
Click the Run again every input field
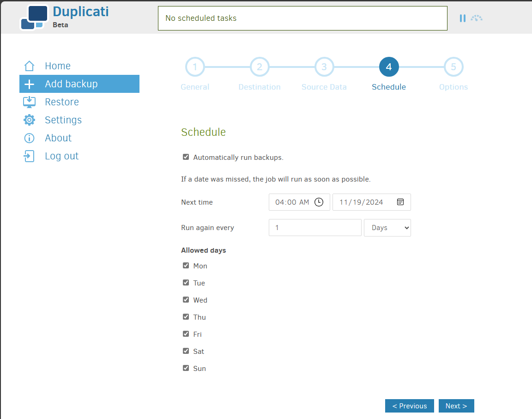pyautogui.click(x=315, y=227)
